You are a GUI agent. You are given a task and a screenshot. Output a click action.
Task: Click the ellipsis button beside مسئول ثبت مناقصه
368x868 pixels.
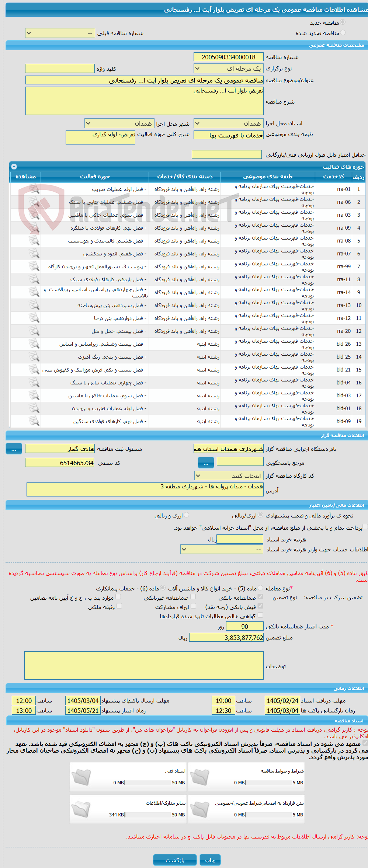14,449
